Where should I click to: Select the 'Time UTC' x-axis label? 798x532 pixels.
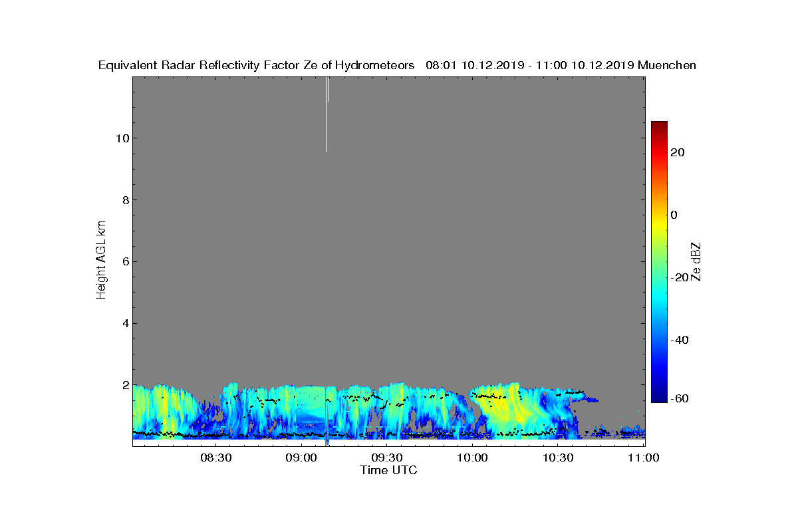click(x=389, y=470)
